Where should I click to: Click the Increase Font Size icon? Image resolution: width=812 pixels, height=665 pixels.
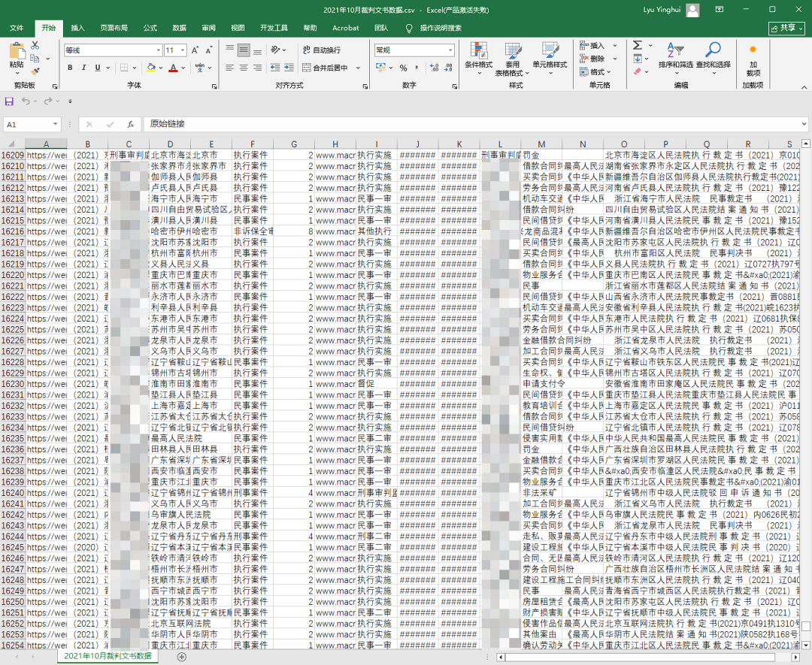click(195, 50)
